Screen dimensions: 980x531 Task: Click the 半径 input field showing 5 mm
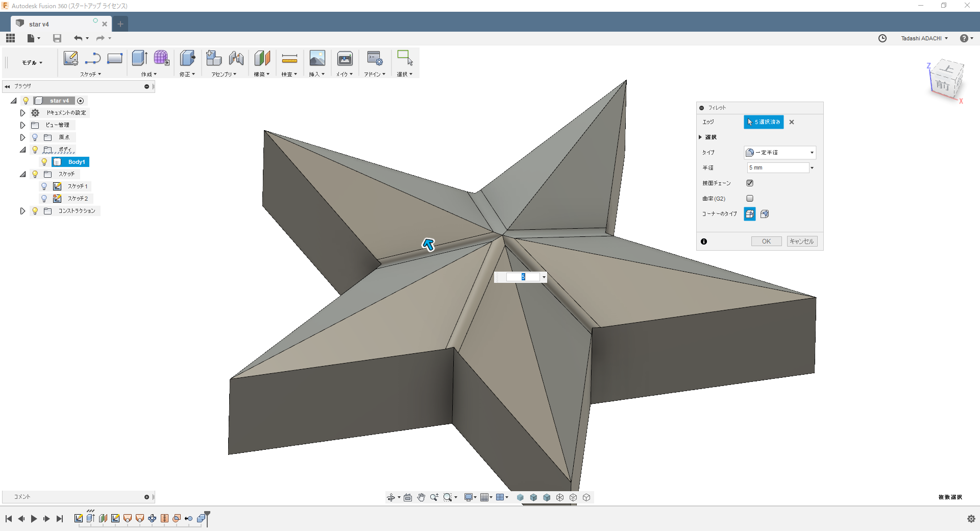click(x=777, y=168)
